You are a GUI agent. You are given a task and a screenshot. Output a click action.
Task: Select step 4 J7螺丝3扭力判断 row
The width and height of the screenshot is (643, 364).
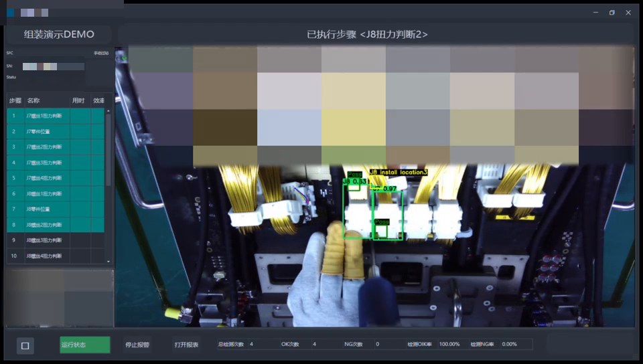(x=56, y=163)
